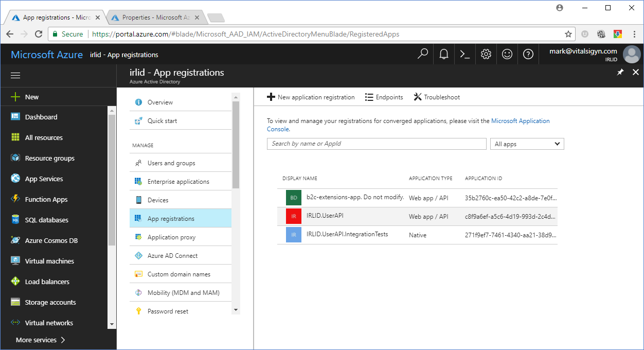Open Overview menu item
The width and height of the screenshot is (644, 350).
(x=181, y=102)
